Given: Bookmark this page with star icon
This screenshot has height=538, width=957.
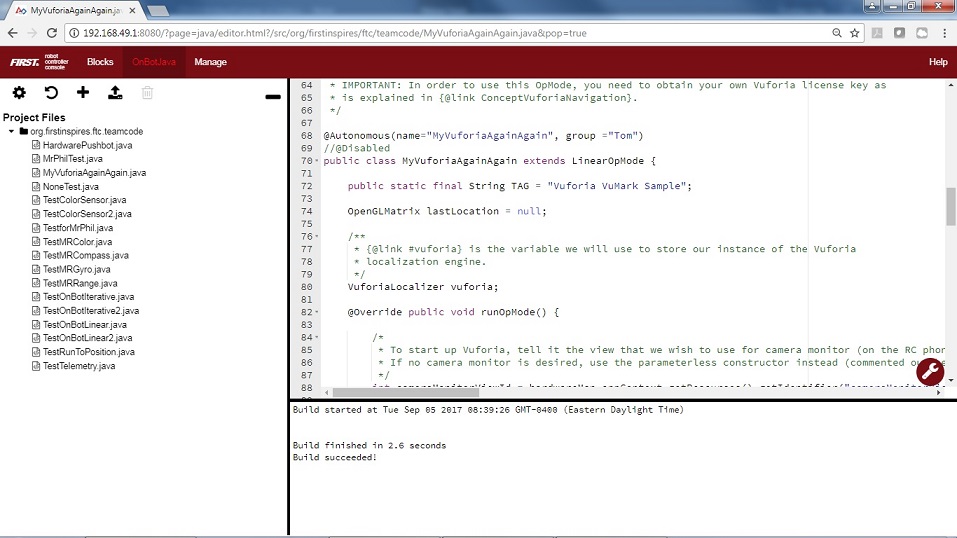Looking at the screenshot, I should tap(855, 33).
